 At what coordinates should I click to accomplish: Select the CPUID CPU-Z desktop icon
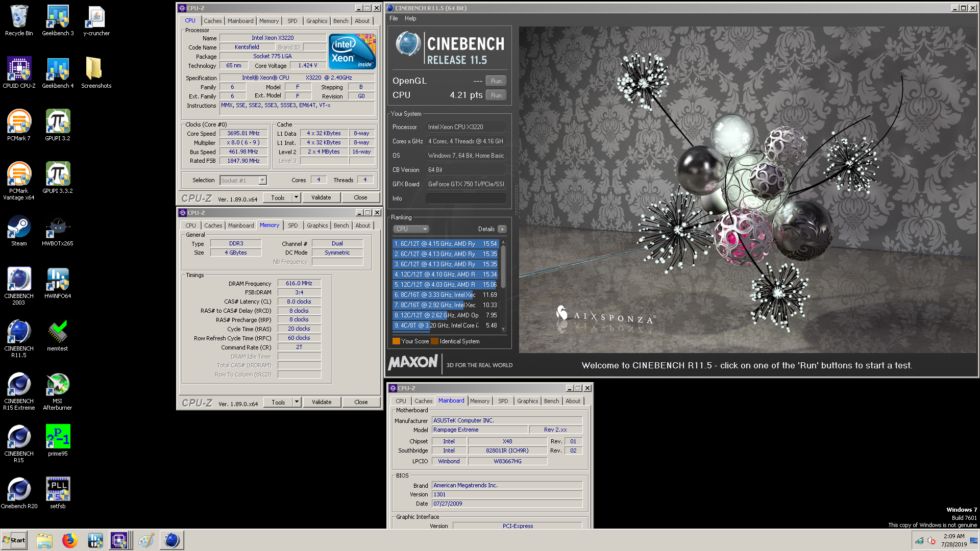pyautogui.click(x=19, y=73)
